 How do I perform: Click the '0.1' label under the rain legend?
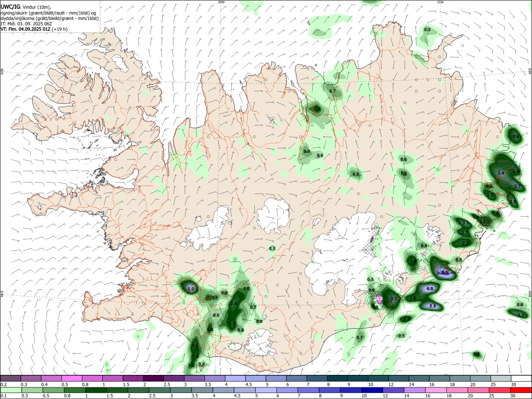tap(4, 396)
